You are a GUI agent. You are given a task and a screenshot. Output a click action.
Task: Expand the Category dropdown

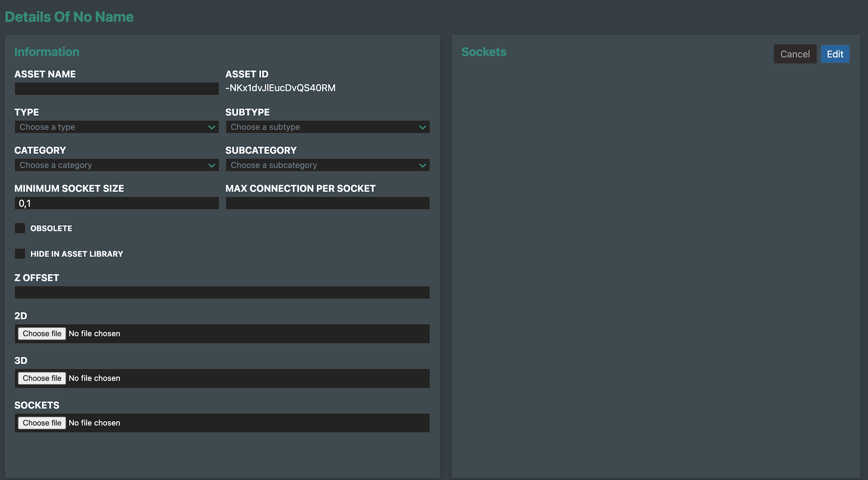pyautogui.click(x=116, y=165)
